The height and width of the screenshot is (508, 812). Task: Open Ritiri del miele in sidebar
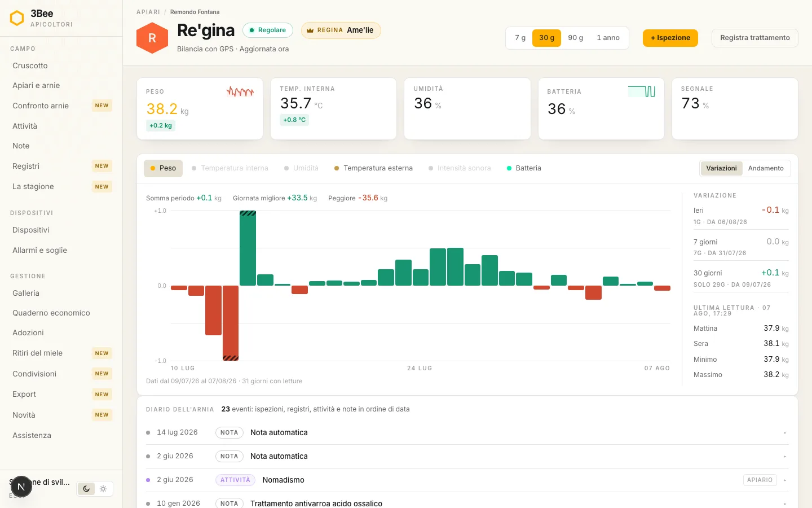[x=61, y=353]
